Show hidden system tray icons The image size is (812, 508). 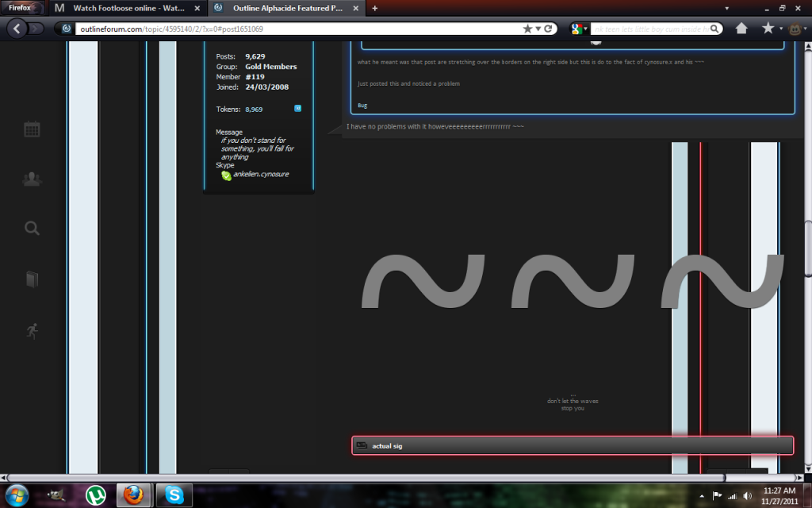pos(702,496)
